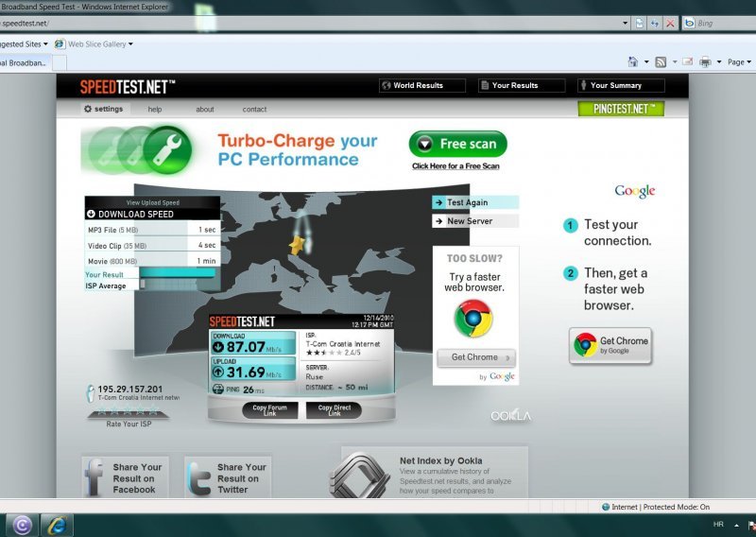
Task: Click the Net Index cube logo
Action: (x=359, y=476)
